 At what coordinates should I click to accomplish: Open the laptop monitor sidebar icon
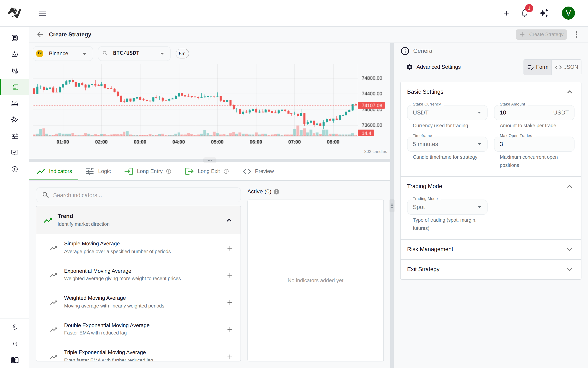tap(14, 103)
